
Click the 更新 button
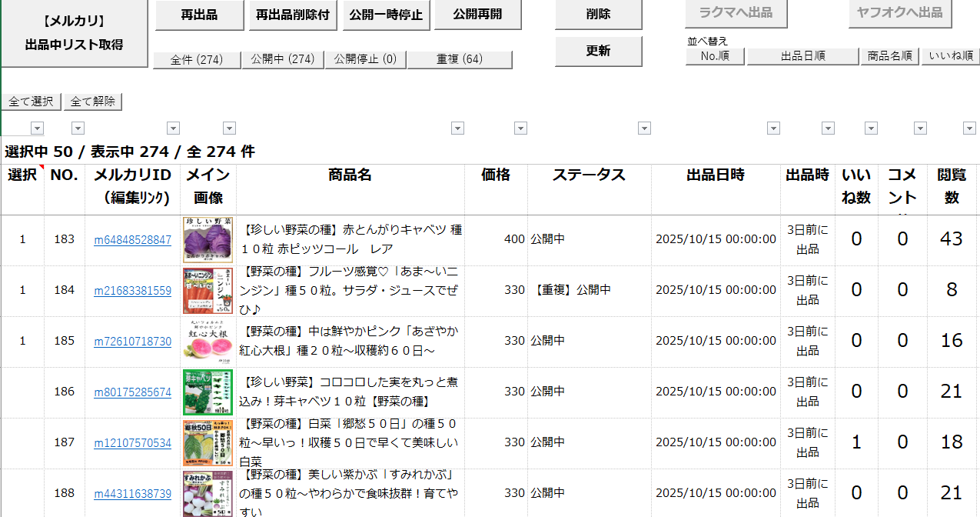598,52
